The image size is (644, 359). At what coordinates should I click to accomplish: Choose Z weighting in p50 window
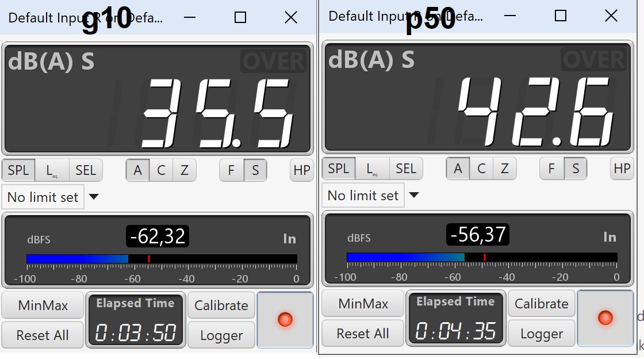coord(505,169)
